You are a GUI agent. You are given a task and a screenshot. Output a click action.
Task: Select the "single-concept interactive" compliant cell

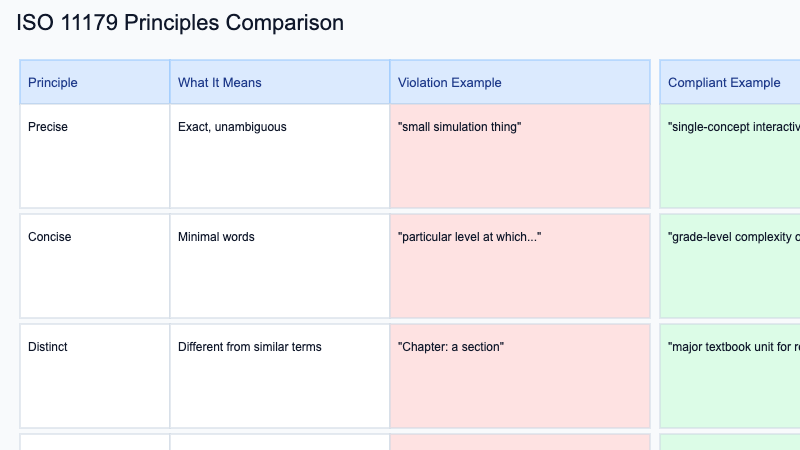tap(730, 156)
